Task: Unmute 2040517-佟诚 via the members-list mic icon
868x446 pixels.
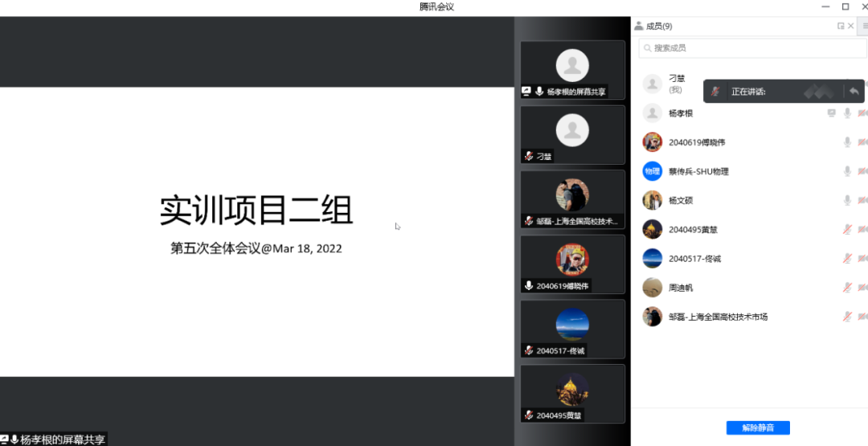Action: click(x=847, y=259)
